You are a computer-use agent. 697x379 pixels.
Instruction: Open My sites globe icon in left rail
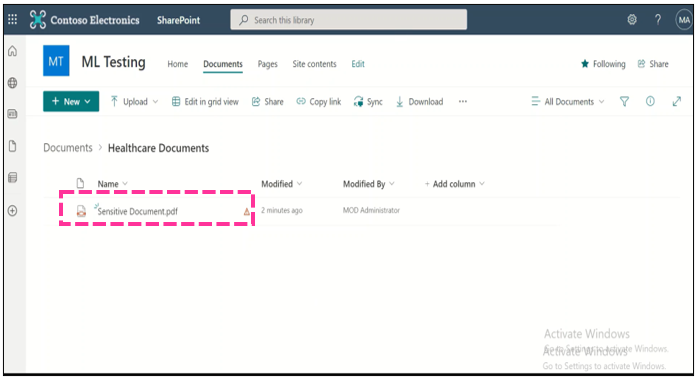pos(12,83)
